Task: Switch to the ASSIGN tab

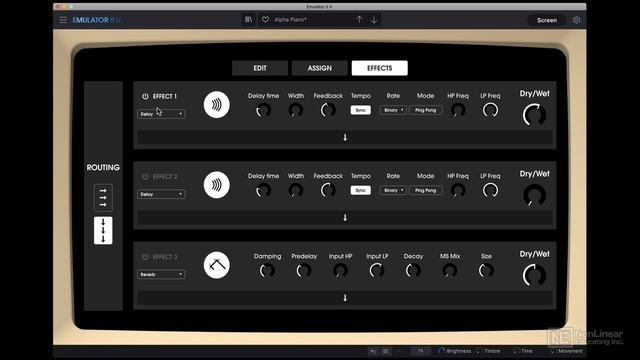Action: pyautogui.click(x=320, y=68)
